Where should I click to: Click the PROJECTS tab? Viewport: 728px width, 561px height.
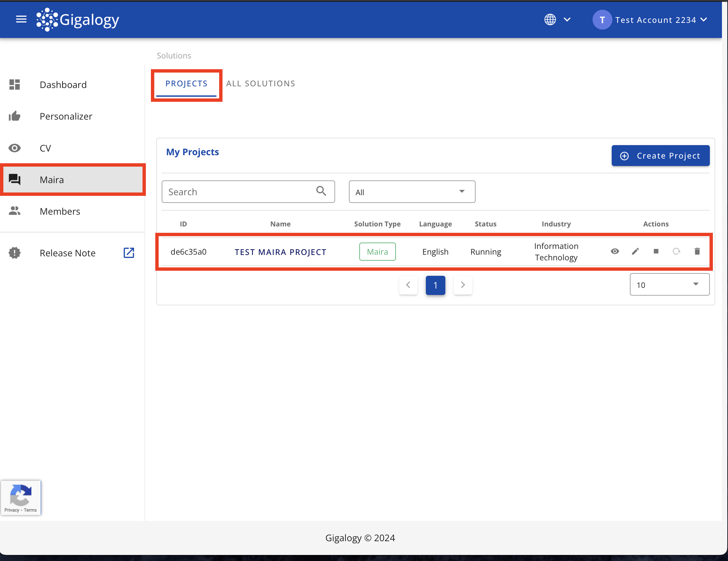pos(186,84)
